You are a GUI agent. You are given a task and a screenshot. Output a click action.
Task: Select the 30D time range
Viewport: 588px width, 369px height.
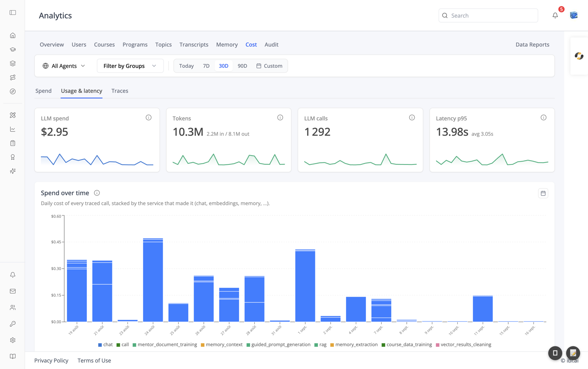(224, 66)
